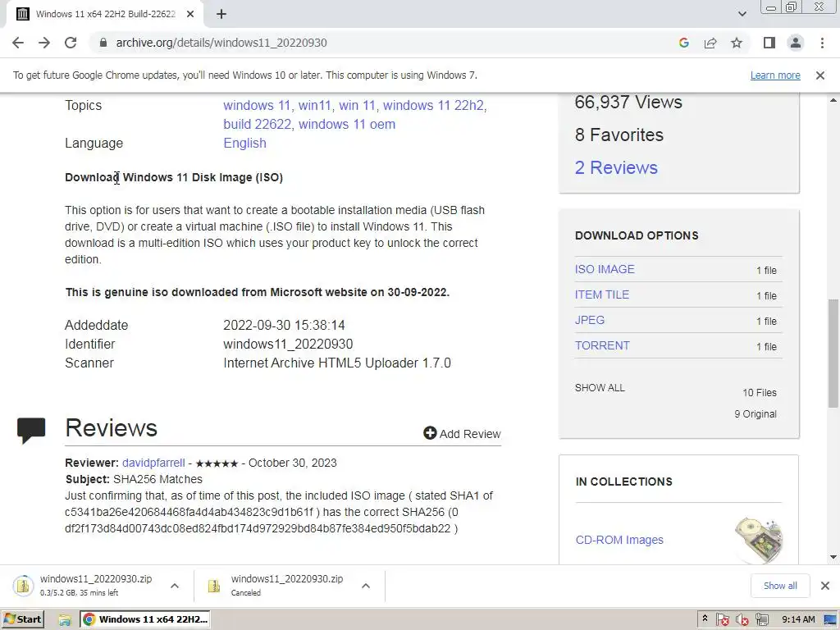Open the Google search icon in address bar

pos(683,43)
